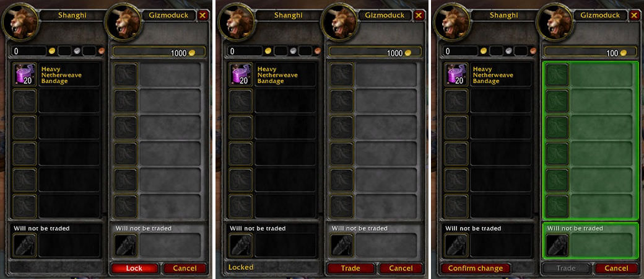The height and width of the screenshot is (279, 644).
Task: Click Cancel beside the greyed-out Trade button
Action: point(617,268)
